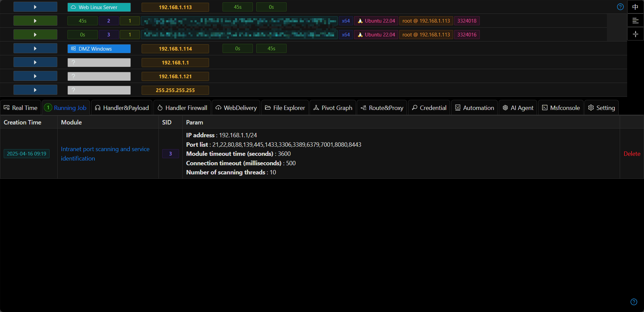Click the 255.255.255.255 IP tag
This screenshot has height=312, width=644.
[x=175, y=90]
